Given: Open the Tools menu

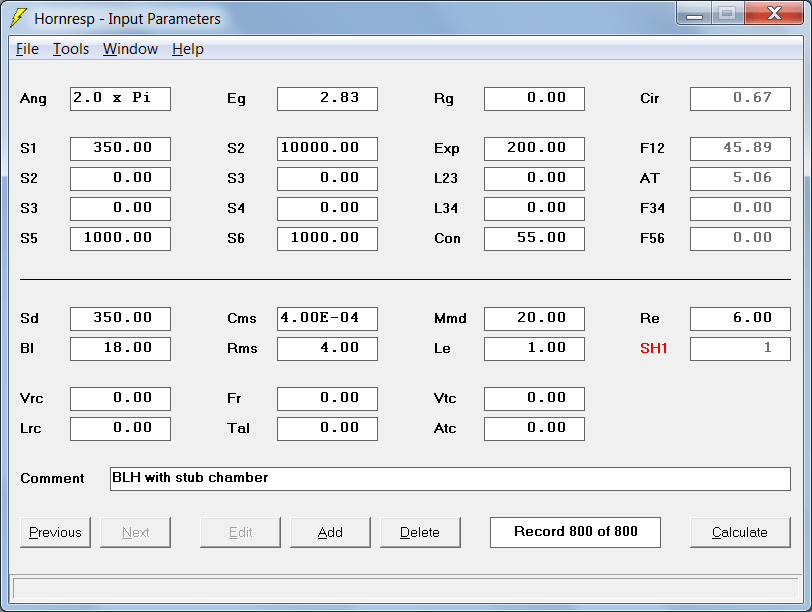Looking at the screenshot, I should tap(71, 49).
